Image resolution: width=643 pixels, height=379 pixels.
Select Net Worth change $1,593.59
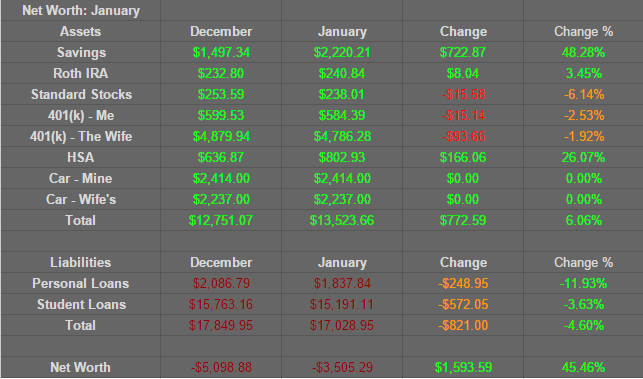click(463, 367)
